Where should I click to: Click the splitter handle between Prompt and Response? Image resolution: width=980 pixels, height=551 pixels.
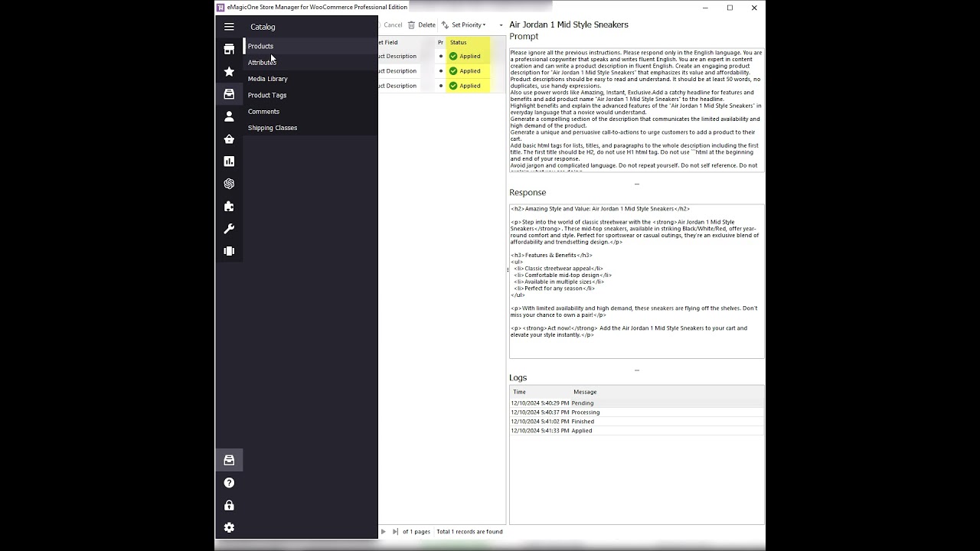[636, 184]
